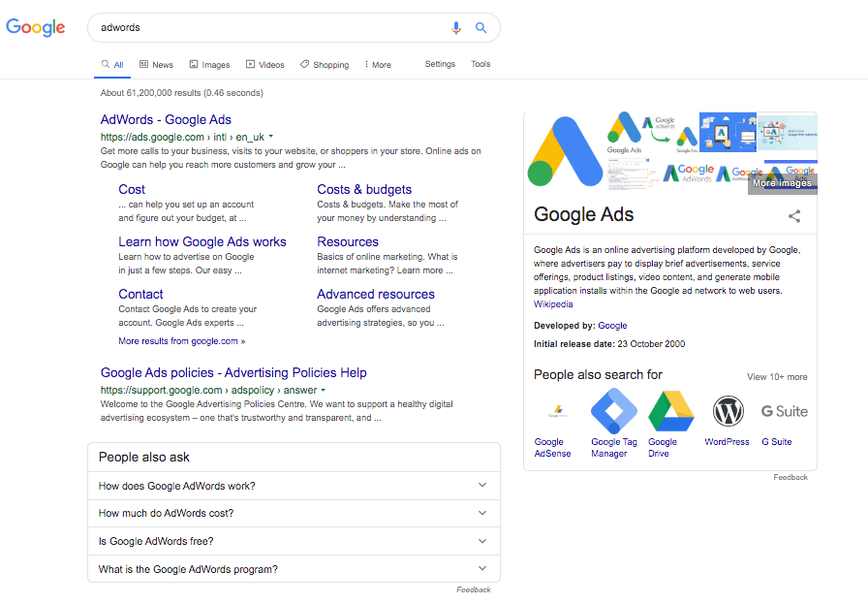Open the Google Drive icon
This screenshot has width=868, height=604.
point(671,412)
